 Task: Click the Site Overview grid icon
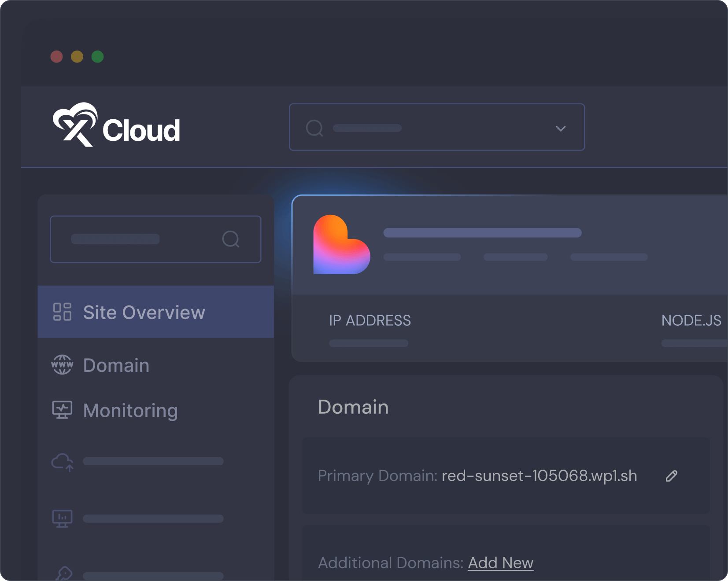pos(62,312)
